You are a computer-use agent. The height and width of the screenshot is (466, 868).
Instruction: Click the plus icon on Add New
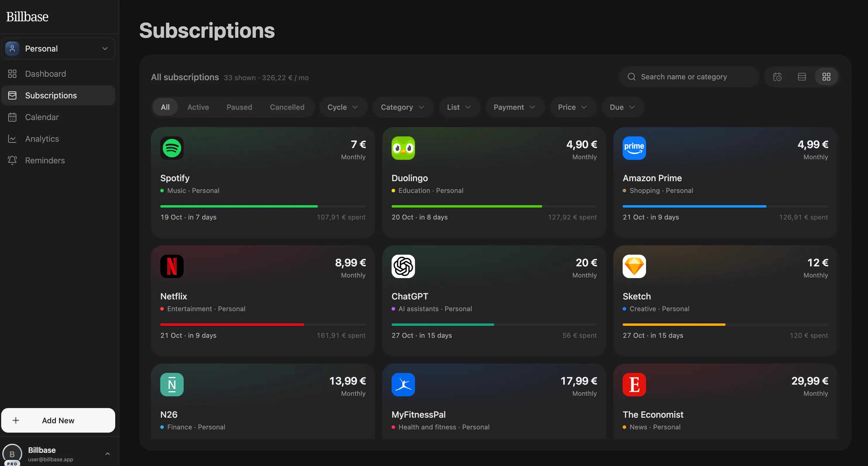[15, 420]
